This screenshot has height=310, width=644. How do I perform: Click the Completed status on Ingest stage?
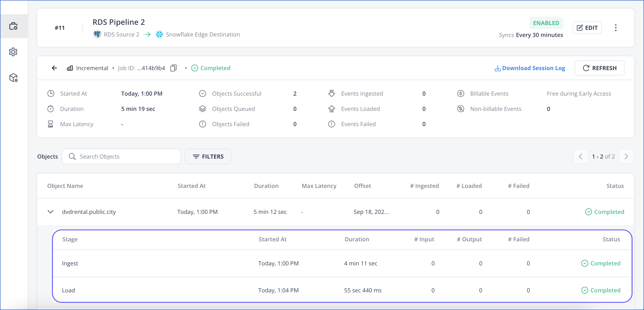pos(601,263)
